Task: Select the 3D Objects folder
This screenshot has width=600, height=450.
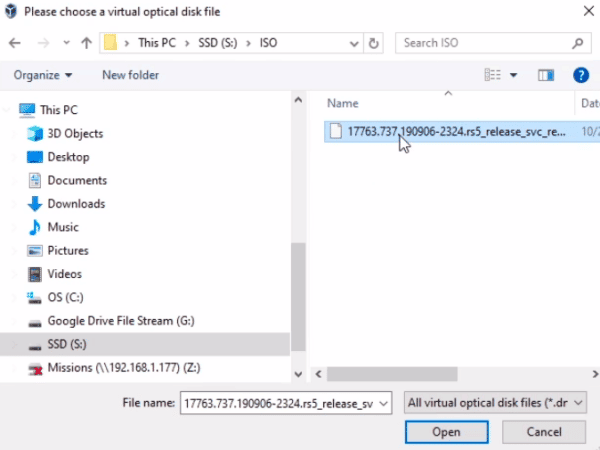Action: 75,133
